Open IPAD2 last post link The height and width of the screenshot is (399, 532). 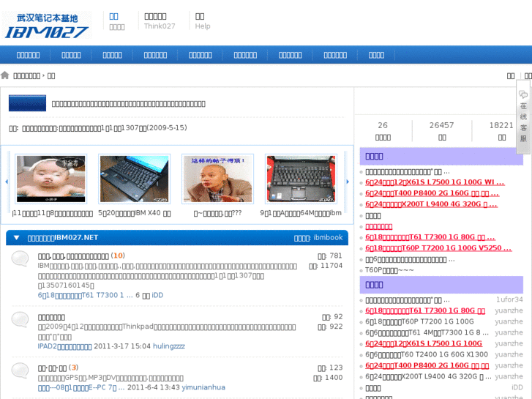pos(65,346)
